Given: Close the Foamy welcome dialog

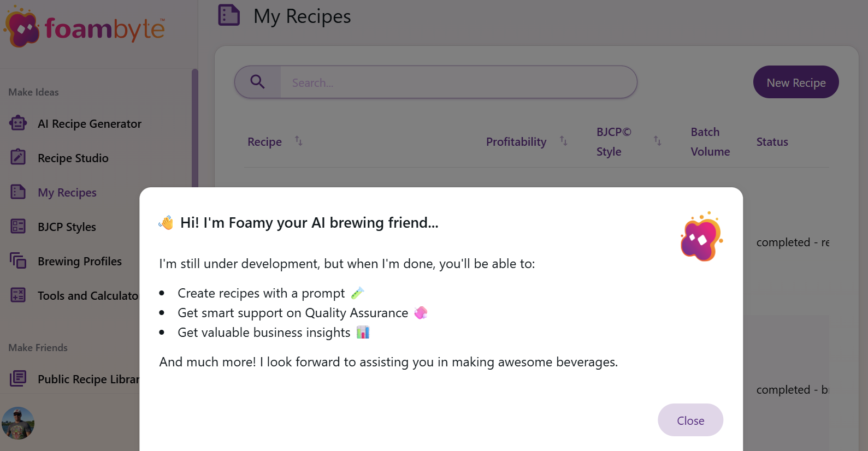Looking at the screenshot, I should [690, 420].
